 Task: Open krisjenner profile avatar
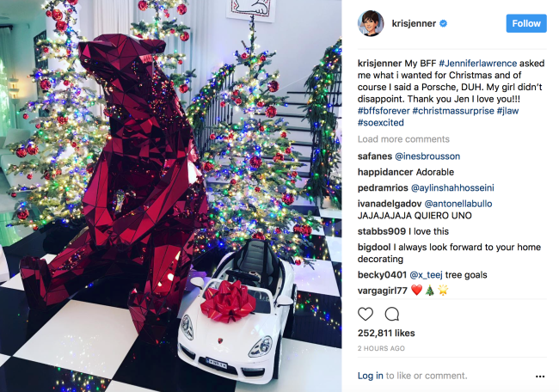coord(371,23)
